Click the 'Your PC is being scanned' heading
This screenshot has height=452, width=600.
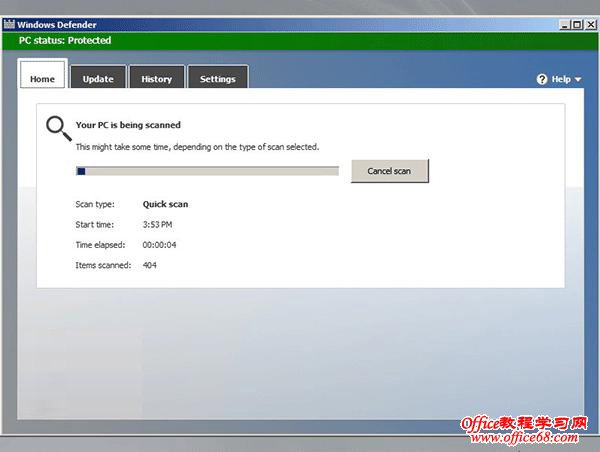[x=128, y=125]
